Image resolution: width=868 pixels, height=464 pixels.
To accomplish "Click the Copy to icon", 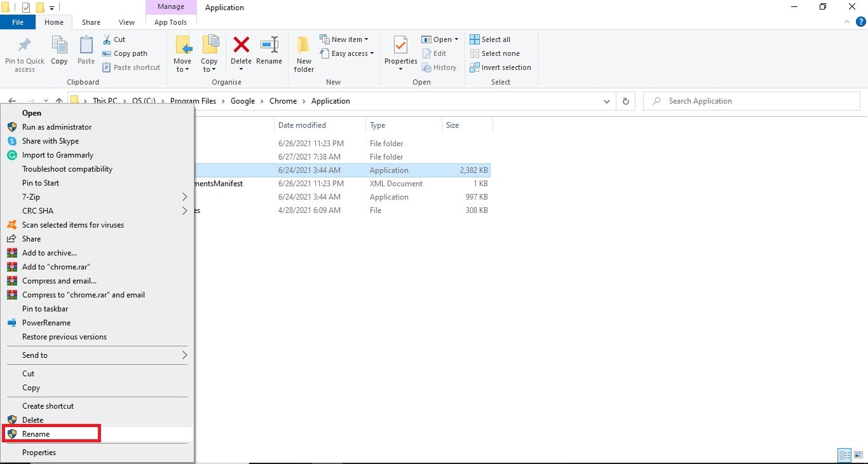I will tap(210, 46).
